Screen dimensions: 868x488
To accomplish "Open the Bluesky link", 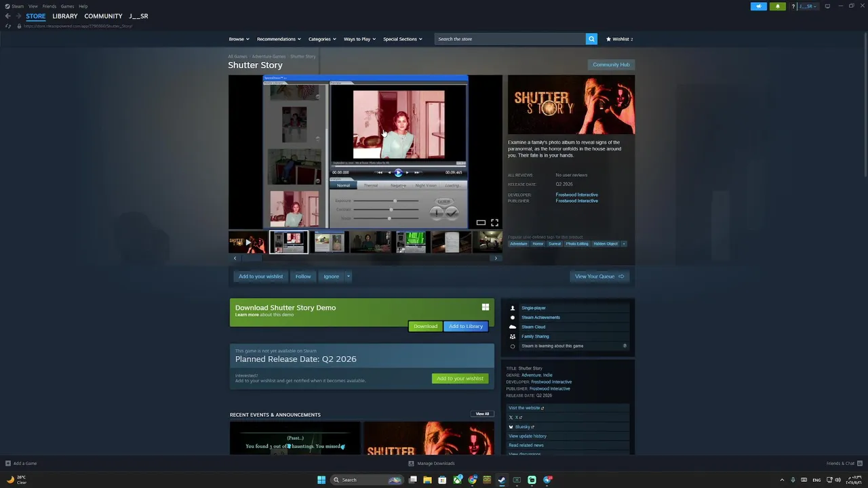I will click(524, 427).
